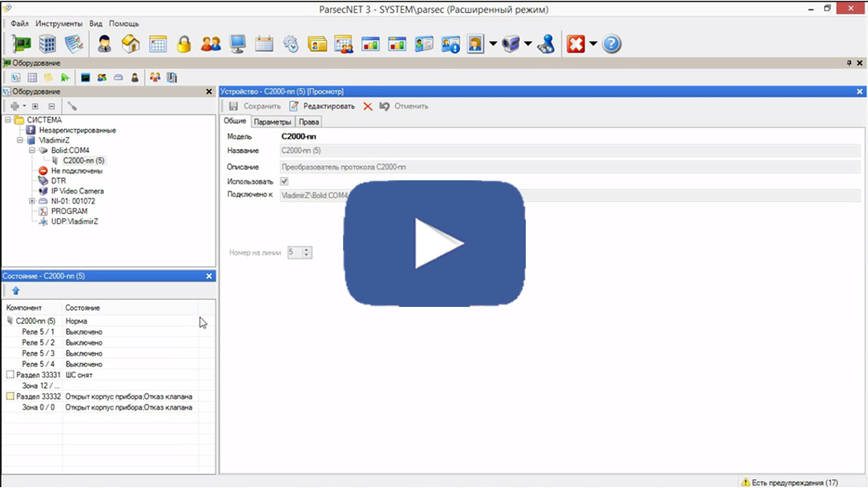The image size is (868, 488).
Task: Click the Подключено к input field
Action: pos(570,196)
